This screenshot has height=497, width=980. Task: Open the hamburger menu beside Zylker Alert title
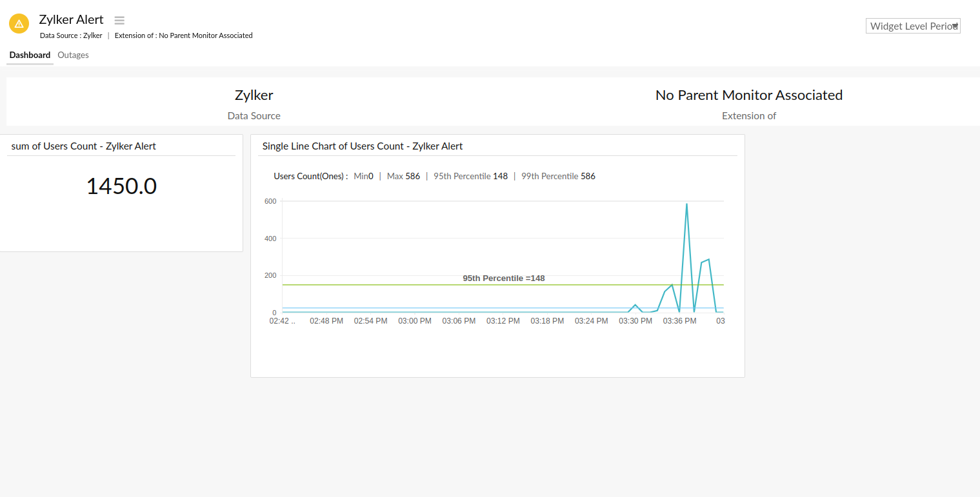(119, 20)
